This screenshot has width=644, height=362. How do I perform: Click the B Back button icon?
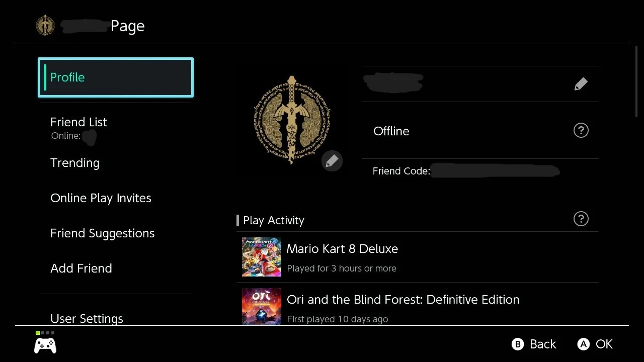point(517,344)
